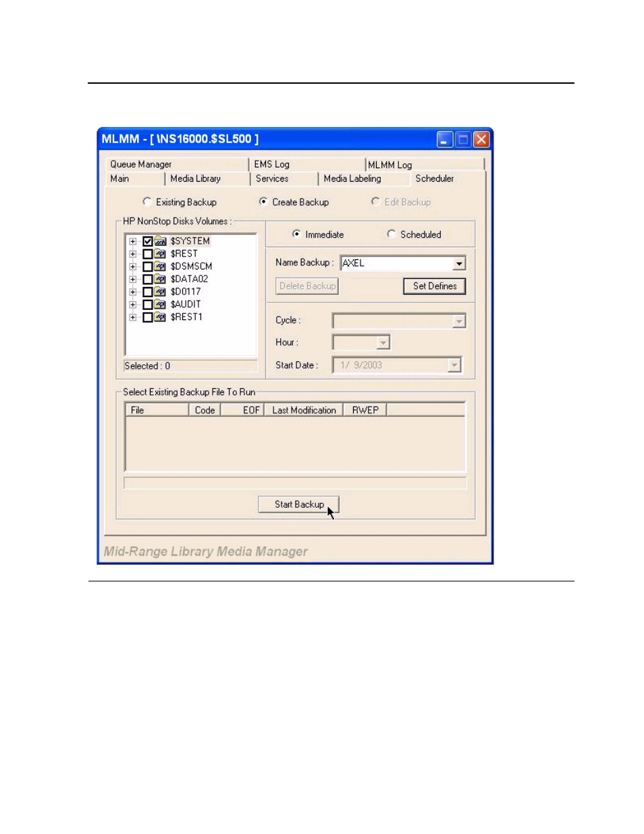Check the $AUDIT volume checkbox
This screenshot has height=834, width=644.
tap(147, 305)
